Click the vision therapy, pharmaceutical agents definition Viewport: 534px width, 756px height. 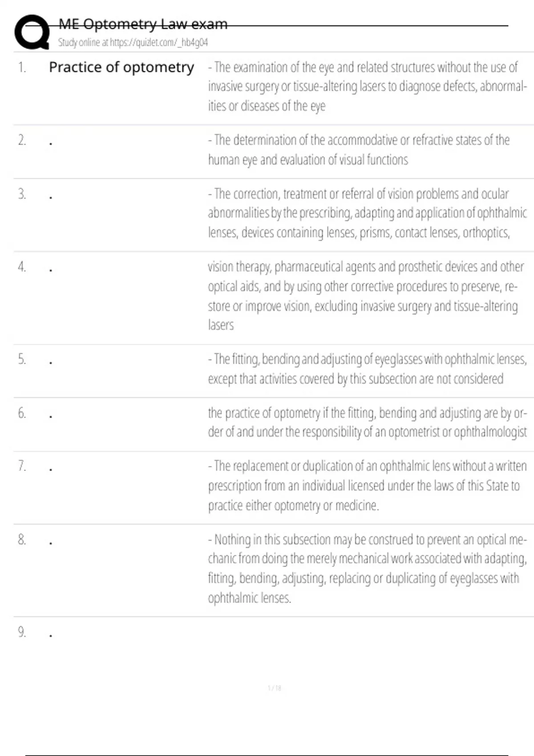point(365,296)
